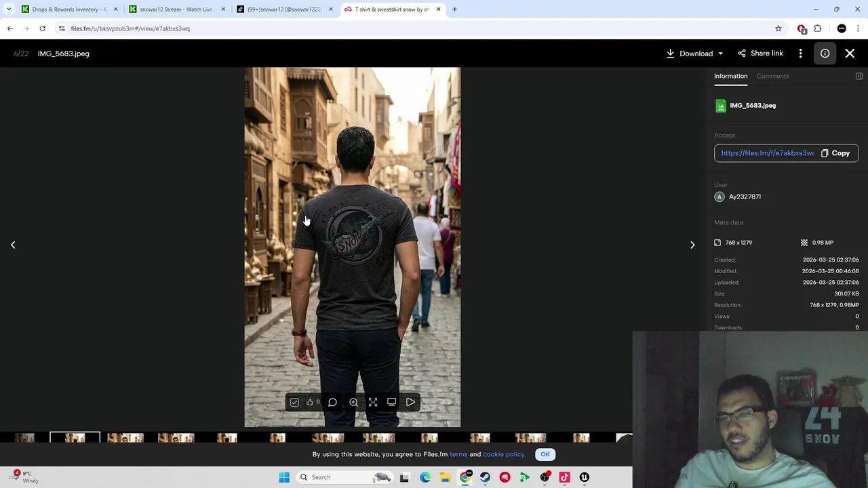
Task: Open a new browser tab
Action: click(454, 9)
